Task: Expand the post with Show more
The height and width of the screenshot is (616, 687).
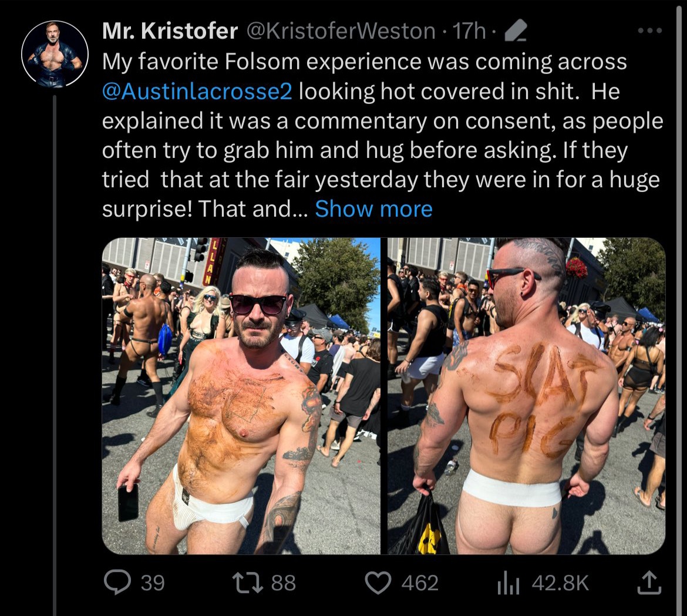Action: pos(373,209)
